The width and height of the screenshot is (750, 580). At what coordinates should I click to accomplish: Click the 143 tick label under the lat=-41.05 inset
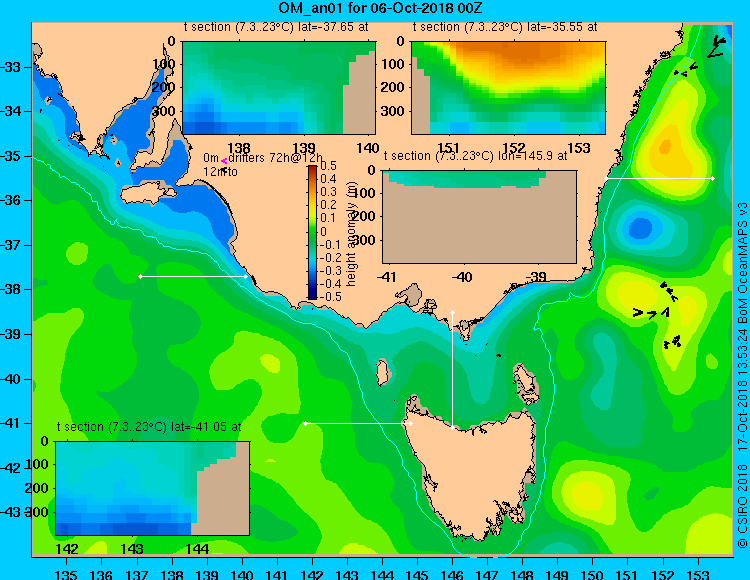point(132,548)
